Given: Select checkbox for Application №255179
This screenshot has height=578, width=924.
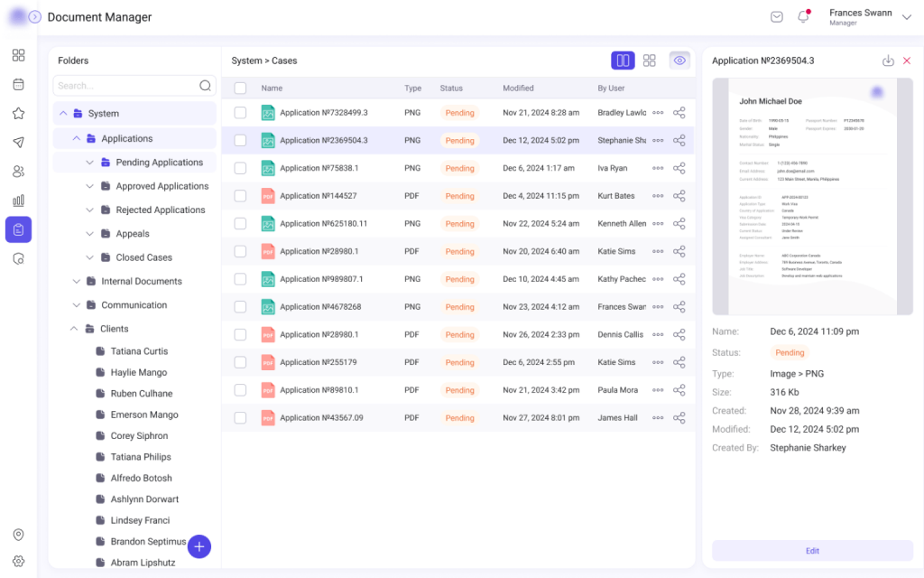Looking at the screenshot, I should [240, 362].
